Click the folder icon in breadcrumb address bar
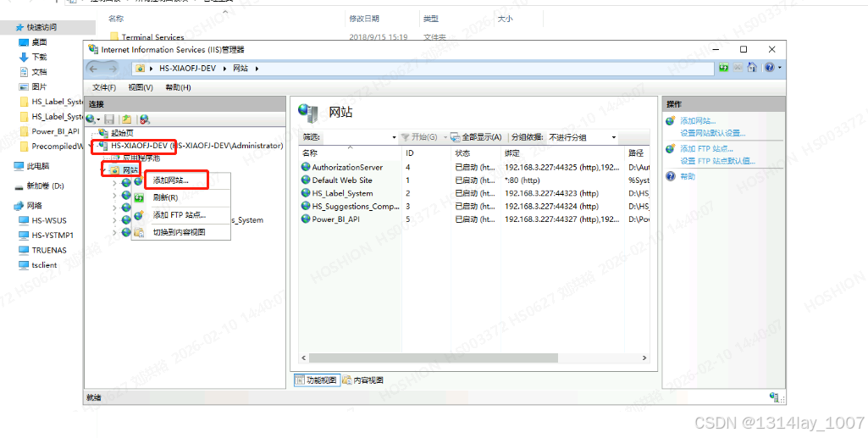Image resolution: width=868 pixels, height=438 pixels. (x=140, y=69)
